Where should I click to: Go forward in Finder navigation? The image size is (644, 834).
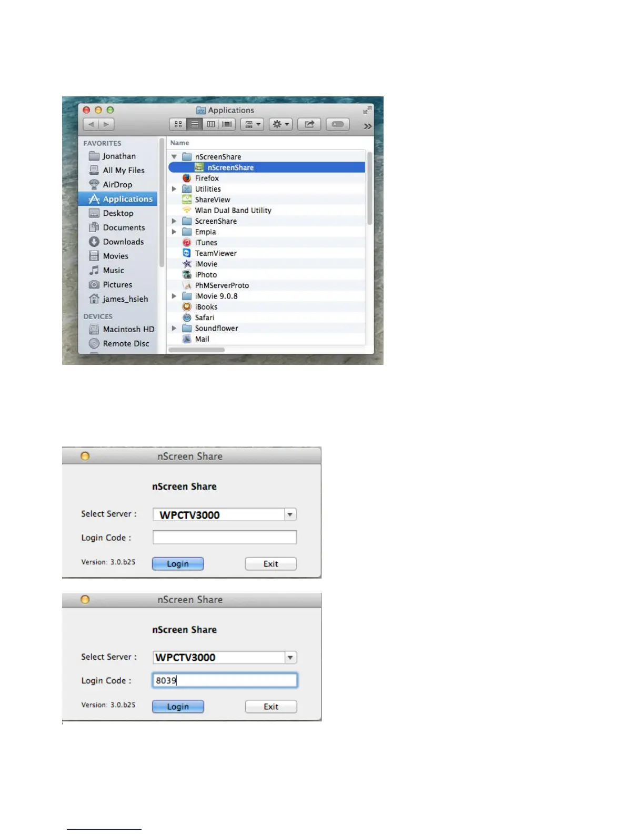point(106,124)
